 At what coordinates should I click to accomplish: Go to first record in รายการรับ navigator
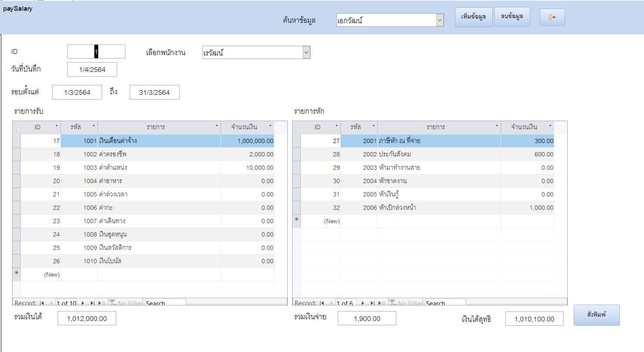42,303
